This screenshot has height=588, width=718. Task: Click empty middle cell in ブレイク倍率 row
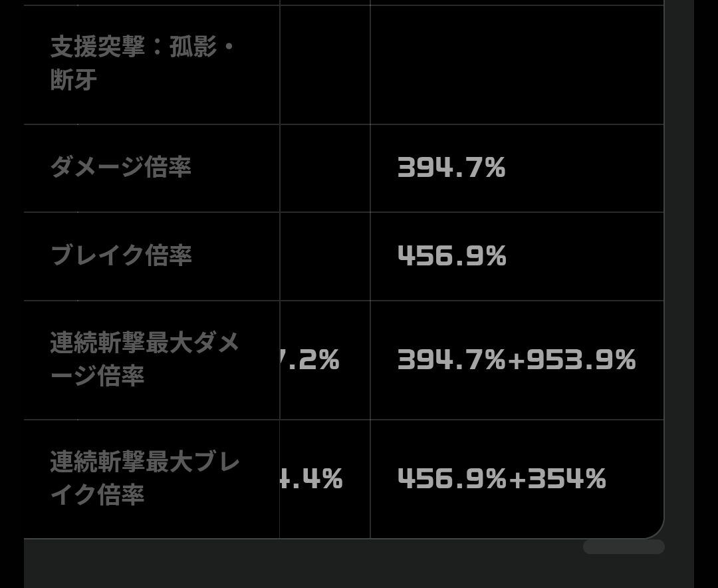(324, 256)
